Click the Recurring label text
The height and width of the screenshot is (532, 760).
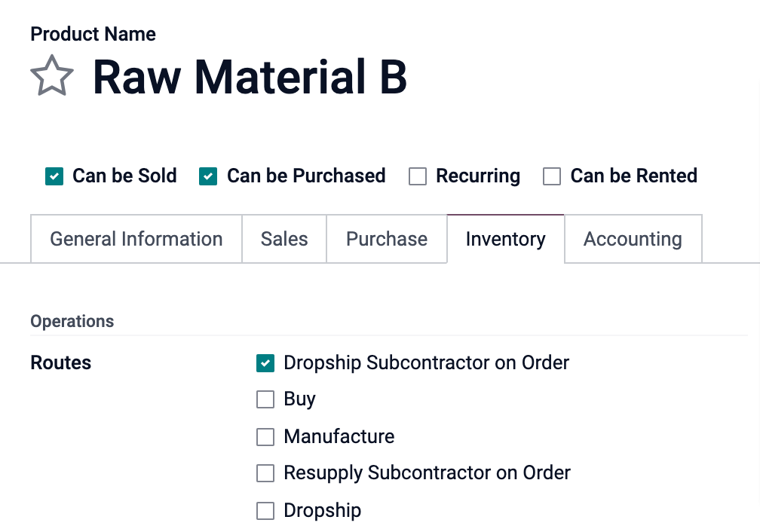[x=478, y=176]
